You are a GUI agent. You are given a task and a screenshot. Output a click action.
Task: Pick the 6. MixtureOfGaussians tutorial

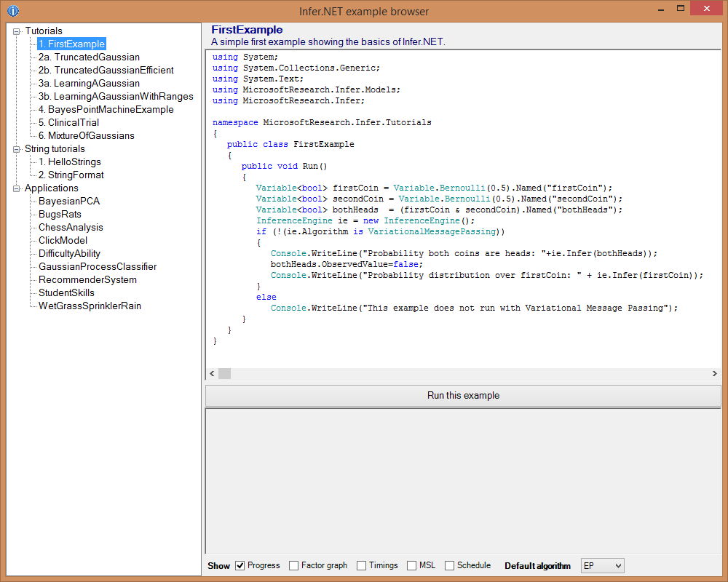point(86,135)
